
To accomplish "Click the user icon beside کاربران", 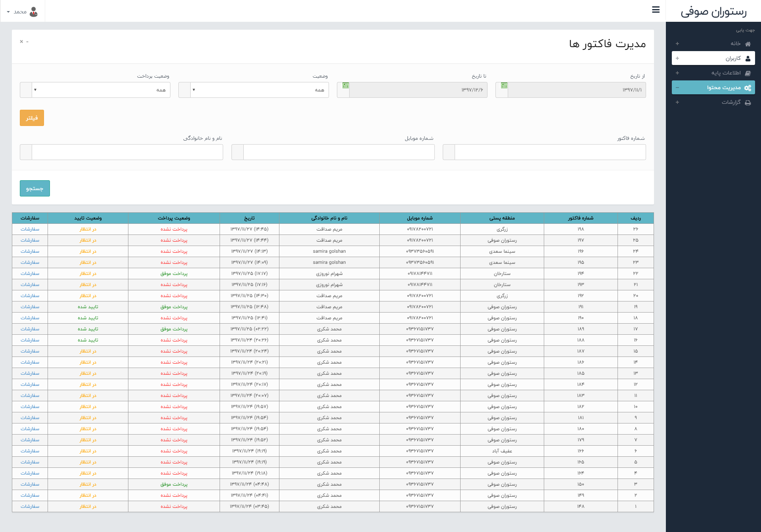I will click(x=748, y=59).
